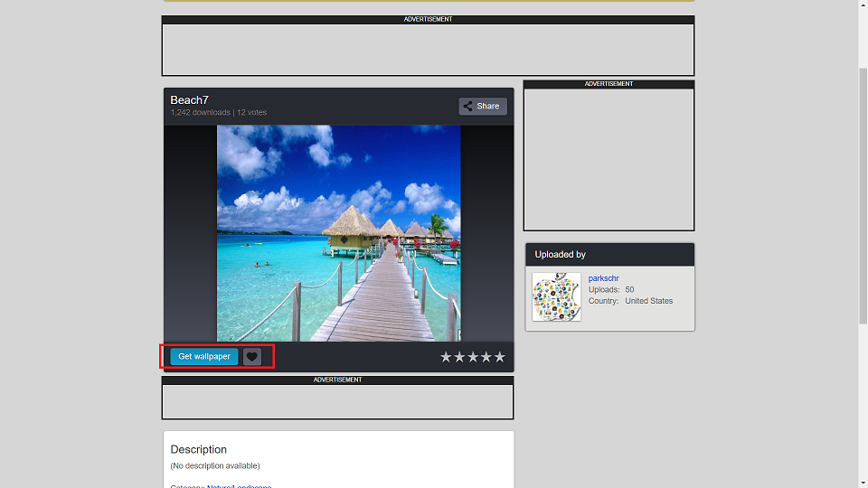This screenshot has width=868, height=488.
Task: Open the Beach7 wallpaper preview image
Action: tap(339, 233)
